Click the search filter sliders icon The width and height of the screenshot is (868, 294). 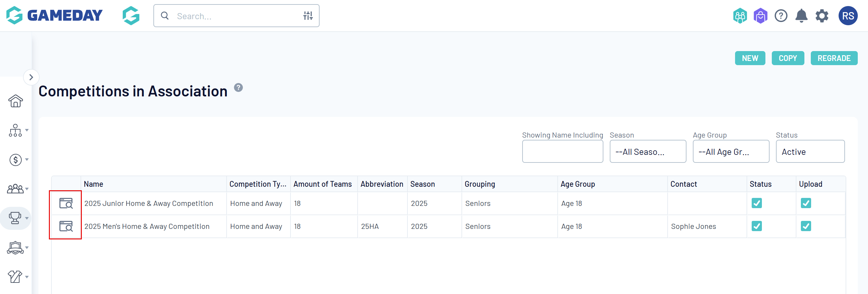pyautogui.click(x=308, y=16)
